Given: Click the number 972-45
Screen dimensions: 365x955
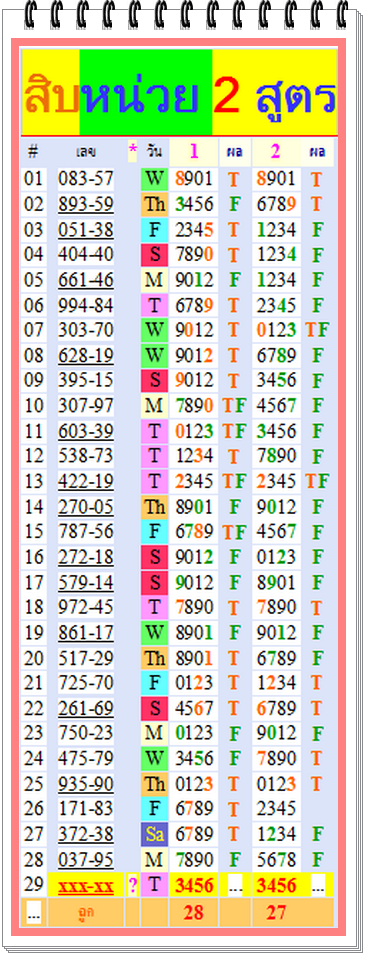Looking at the screenshot, I should (86, 607).
